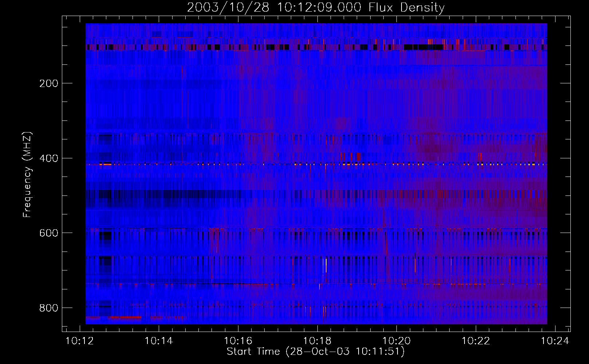Click the 10:18 time tick label
This screenshot has width=589, height=364.
(x=317, y=341)
